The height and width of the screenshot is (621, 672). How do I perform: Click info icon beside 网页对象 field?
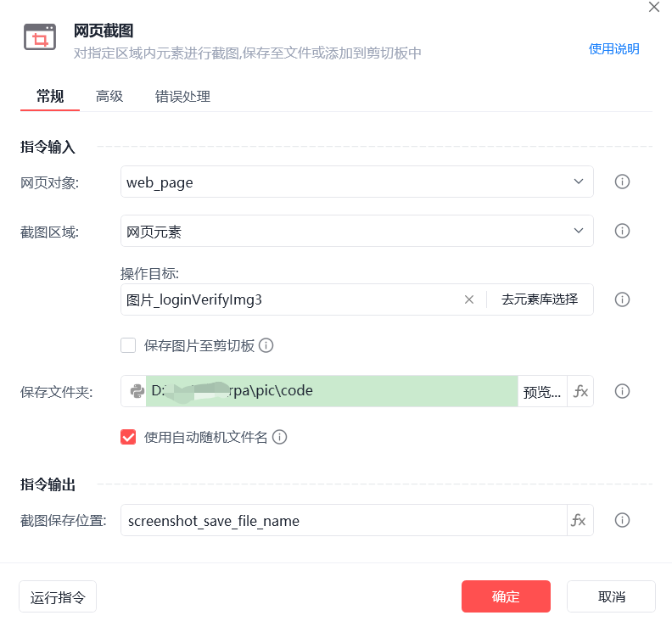point(622,182)
